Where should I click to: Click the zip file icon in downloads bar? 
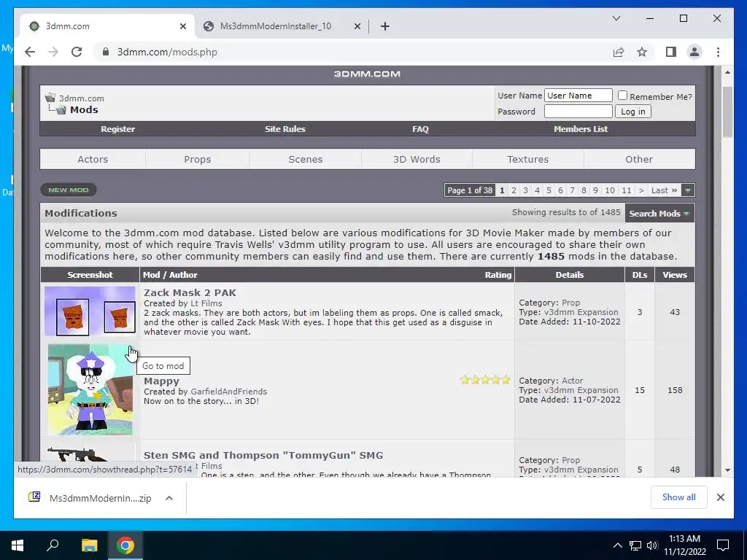tap(34, 497)
